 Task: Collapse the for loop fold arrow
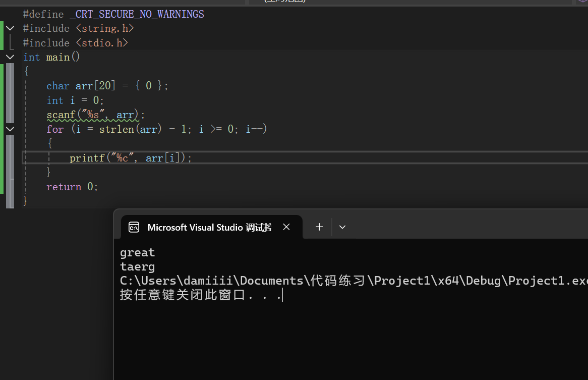coord(10,129)
